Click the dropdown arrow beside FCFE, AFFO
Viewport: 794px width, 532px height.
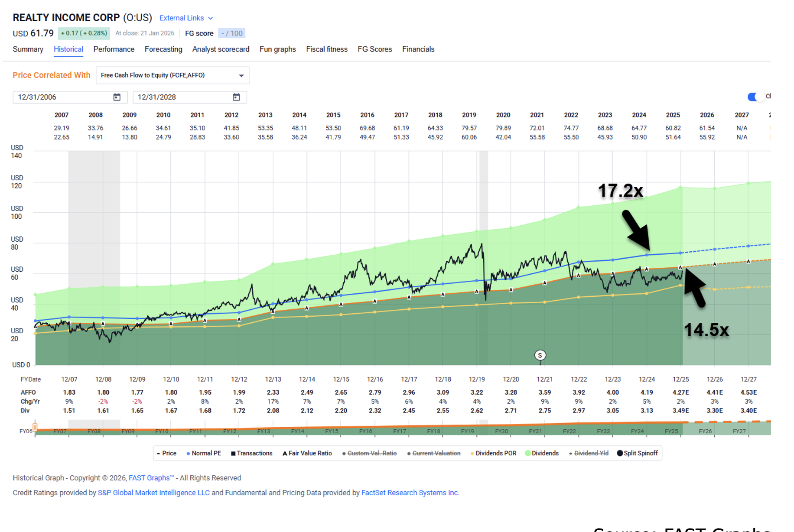[241, 76]
